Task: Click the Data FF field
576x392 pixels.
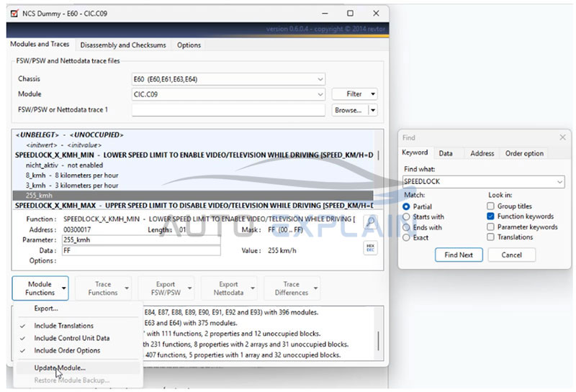Action: [141, 251]
